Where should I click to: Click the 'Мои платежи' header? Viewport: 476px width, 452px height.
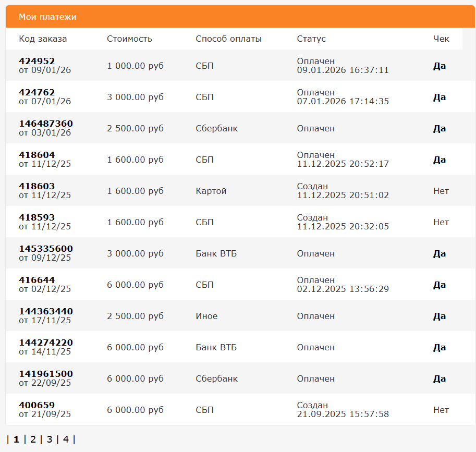[47, 17]
